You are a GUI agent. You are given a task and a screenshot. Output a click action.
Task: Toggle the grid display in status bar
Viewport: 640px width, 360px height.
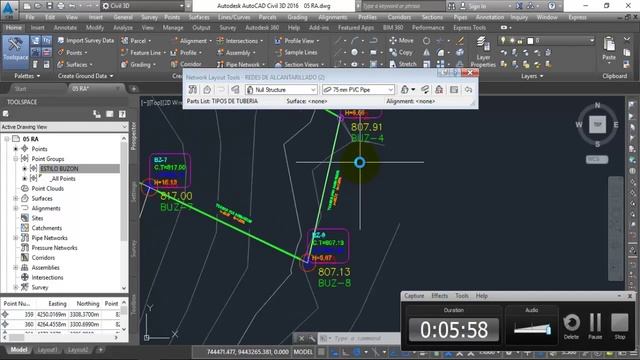pos(322,352)
